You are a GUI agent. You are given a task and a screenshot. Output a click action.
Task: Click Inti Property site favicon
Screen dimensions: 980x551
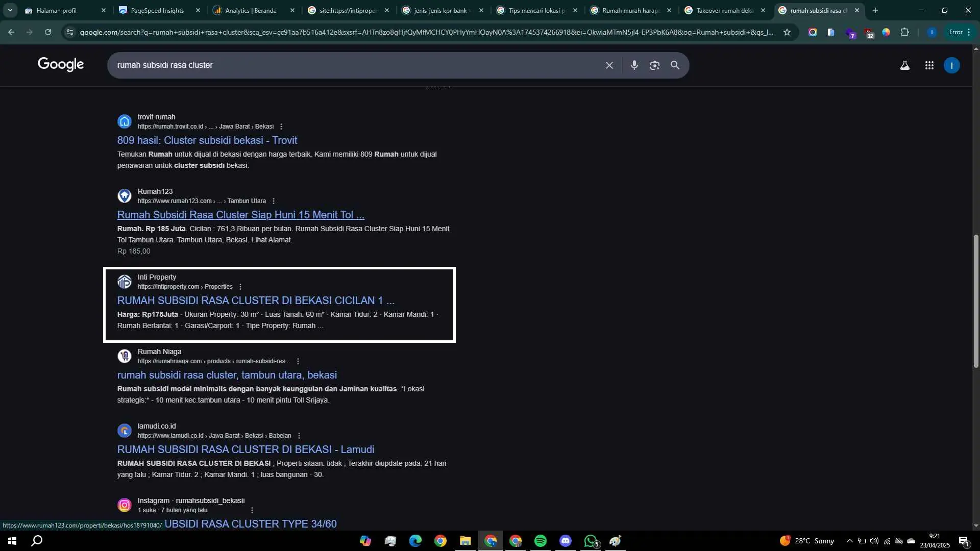pyautogui.click(x=125, y=282)
